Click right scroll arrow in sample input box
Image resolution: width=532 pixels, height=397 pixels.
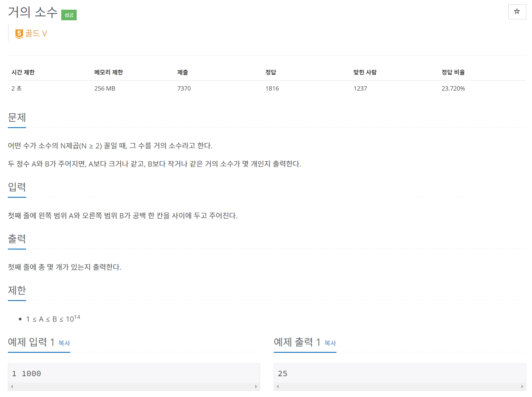pos(256,386)
